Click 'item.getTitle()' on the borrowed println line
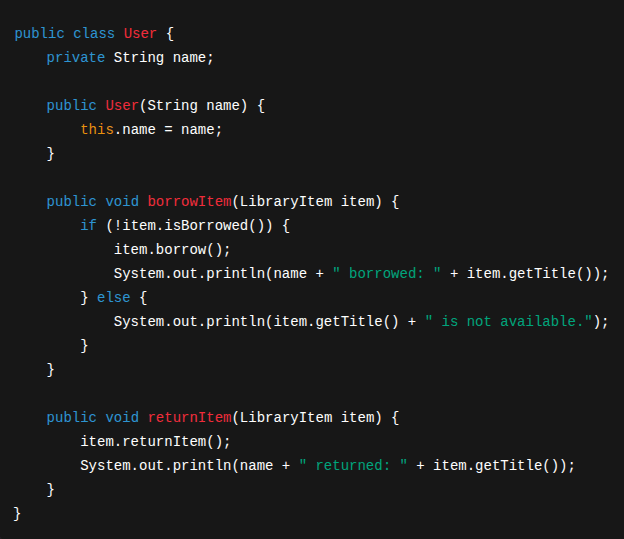 (529, 273)
